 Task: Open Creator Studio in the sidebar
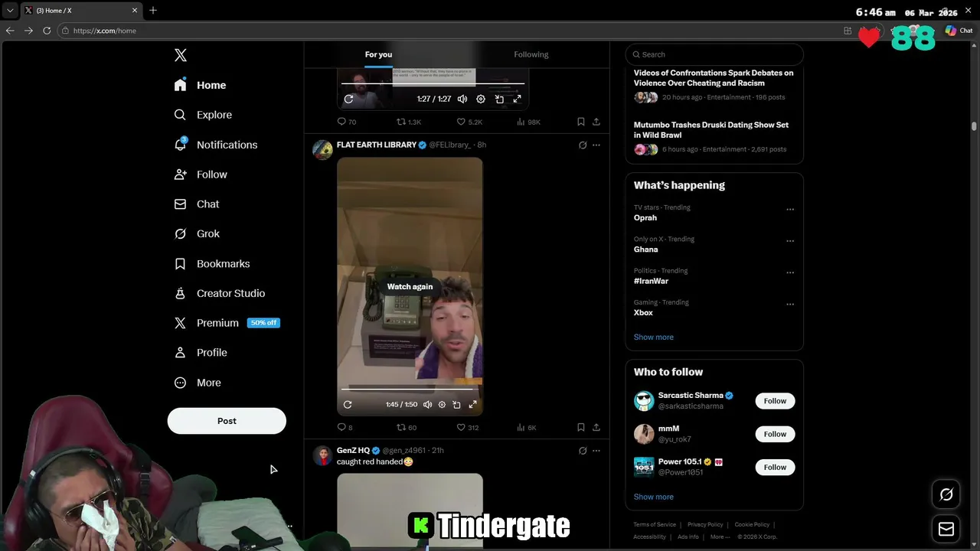[220, 294]
